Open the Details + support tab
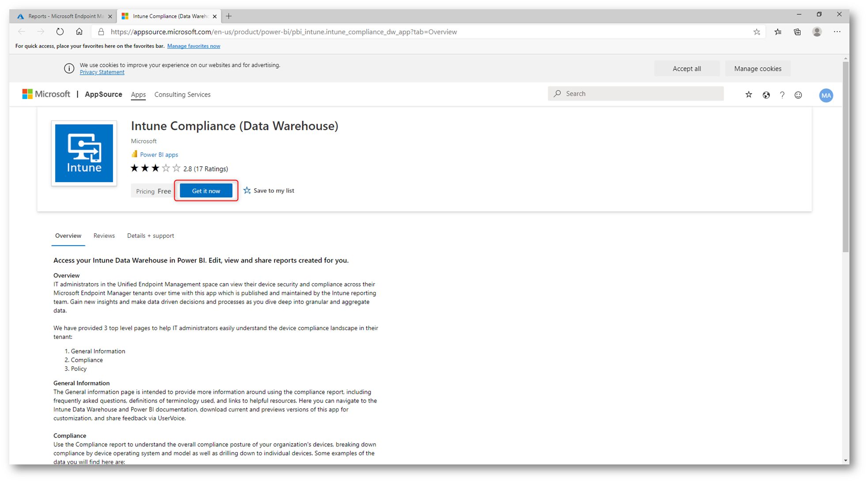Viewport: 868px width, 483px height. [151, 236]
